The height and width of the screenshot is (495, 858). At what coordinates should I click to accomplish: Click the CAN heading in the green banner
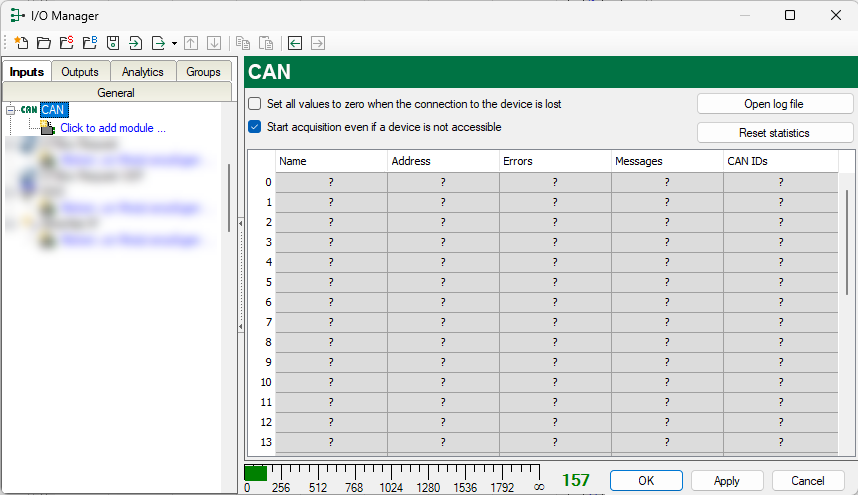tap(269, 72)
